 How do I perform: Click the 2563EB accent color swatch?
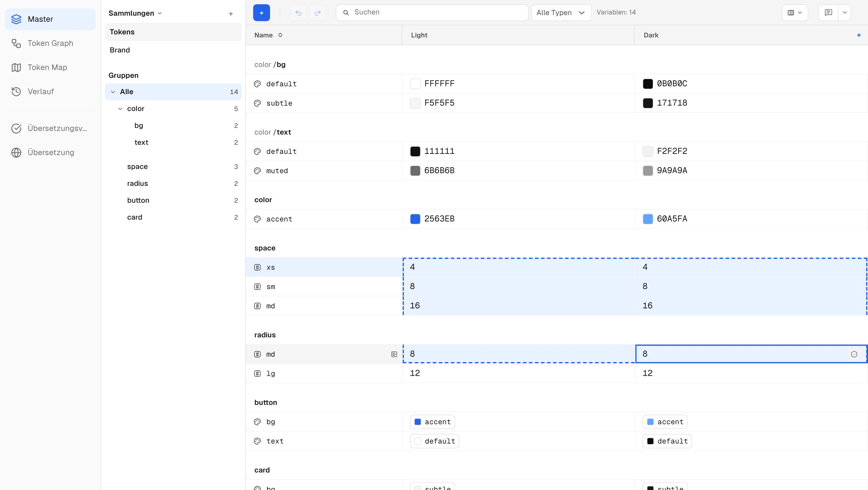pos(415,219)
